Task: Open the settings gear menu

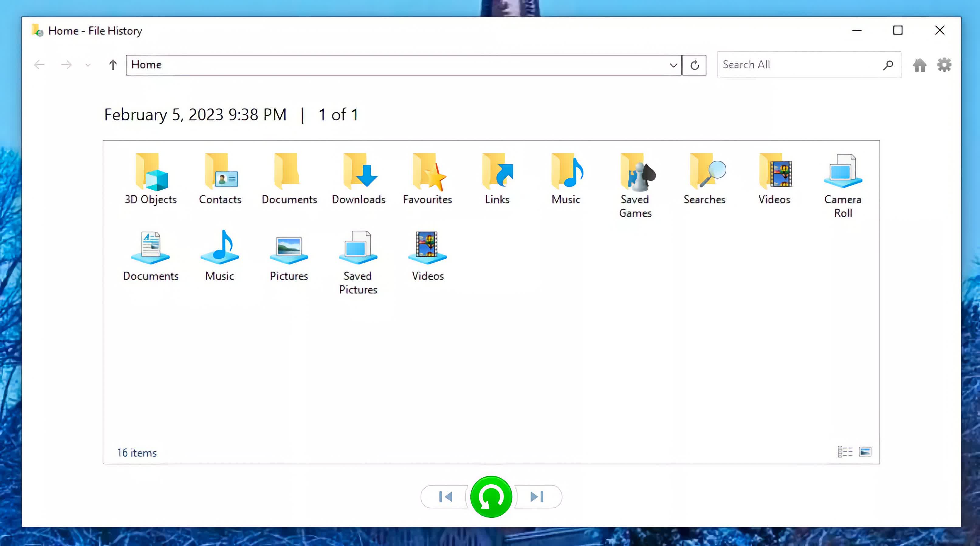Action: [x=944, y=65]
